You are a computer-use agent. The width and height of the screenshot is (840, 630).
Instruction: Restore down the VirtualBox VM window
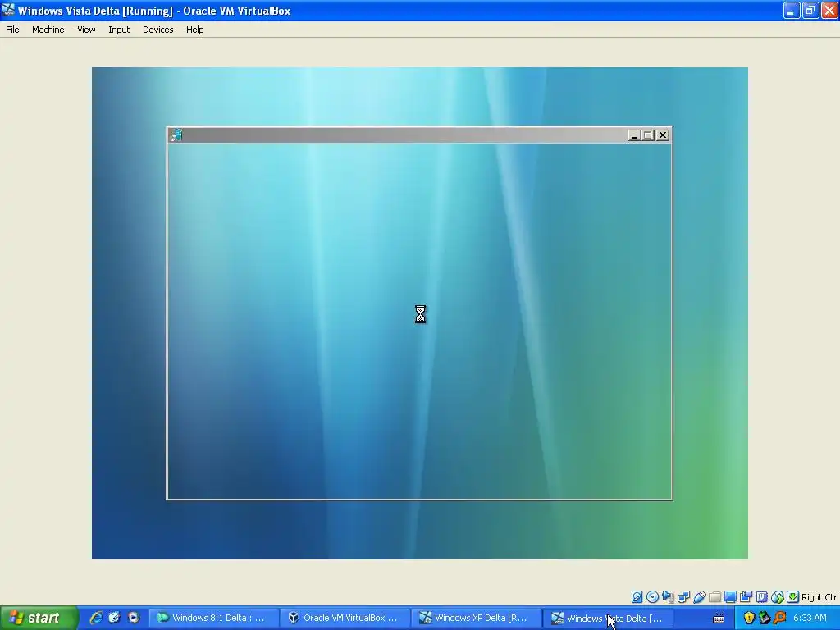pos(810,10)
